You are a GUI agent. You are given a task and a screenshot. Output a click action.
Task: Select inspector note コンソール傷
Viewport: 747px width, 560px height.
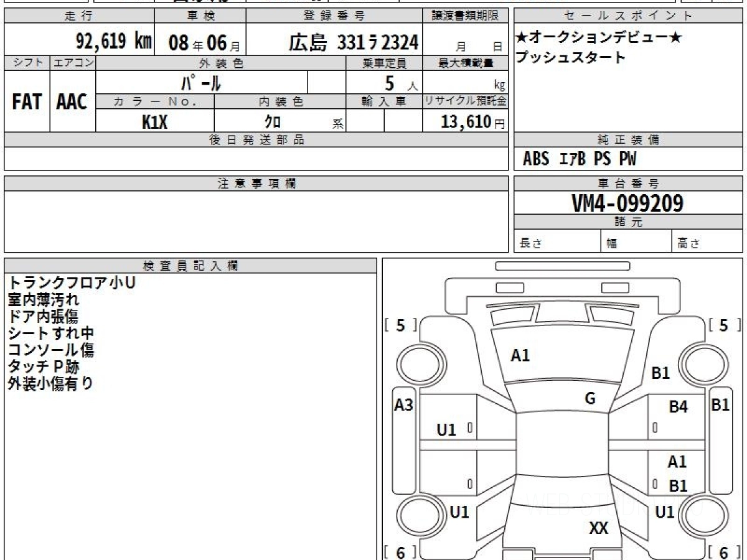click(x=51, y=350)
